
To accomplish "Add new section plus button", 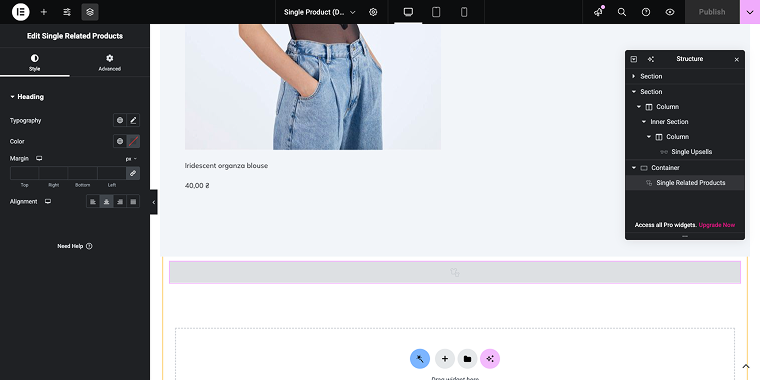I will [444, 359].
